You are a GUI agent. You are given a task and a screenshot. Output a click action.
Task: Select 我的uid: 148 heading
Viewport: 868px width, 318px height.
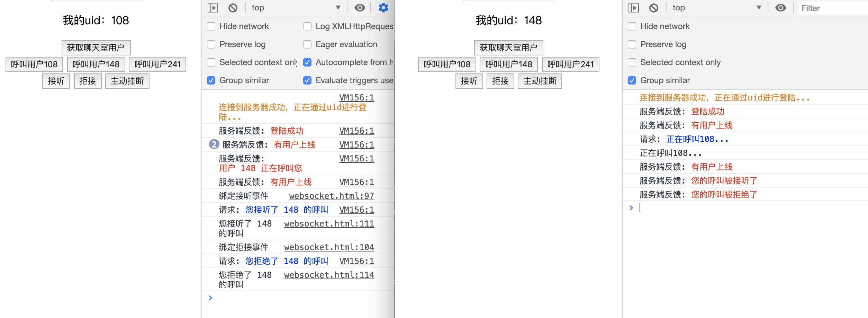click(x=509, y=20)
